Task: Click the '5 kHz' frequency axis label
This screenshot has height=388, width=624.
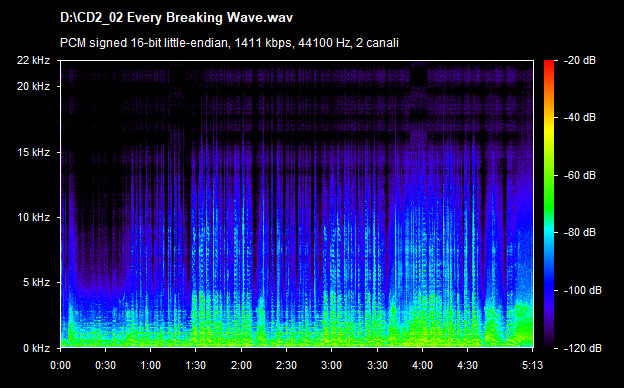Action: pos(36,283)
